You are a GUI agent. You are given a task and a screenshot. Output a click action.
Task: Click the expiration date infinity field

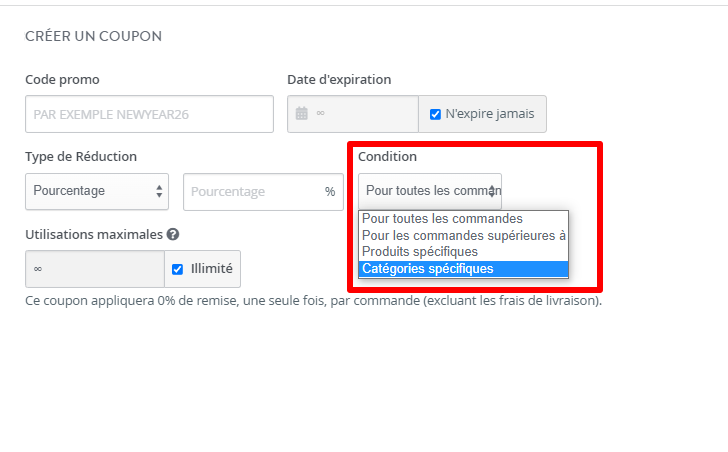[x=353, y=114]
